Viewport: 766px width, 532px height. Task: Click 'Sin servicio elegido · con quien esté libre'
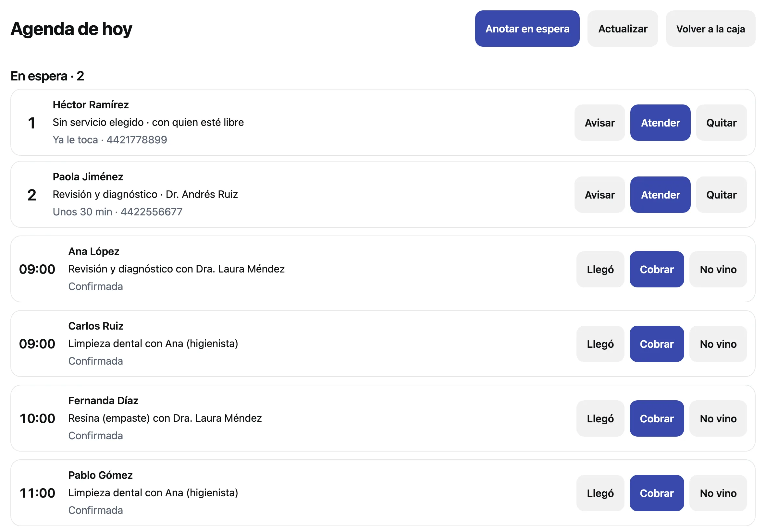(x=148, y=122)
